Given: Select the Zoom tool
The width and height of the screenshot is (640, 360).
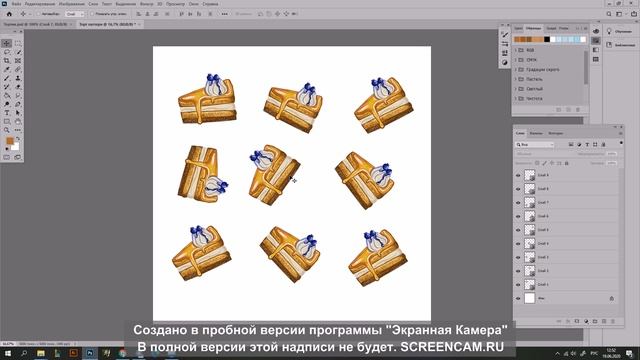Looking at the screenshot, I should tap(7, 130).
